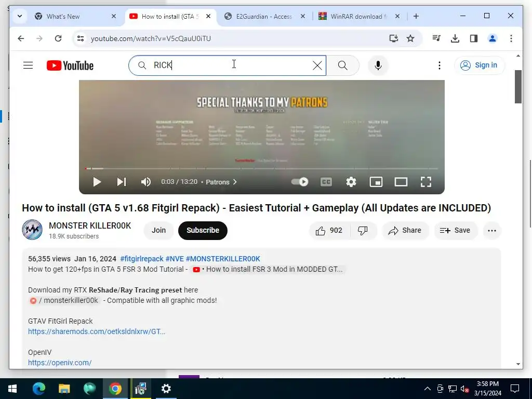Screen dimensions: 532x399
Task: Open MONSTER KILLER00K channel avatar
Action: click(x=32, y=230)
